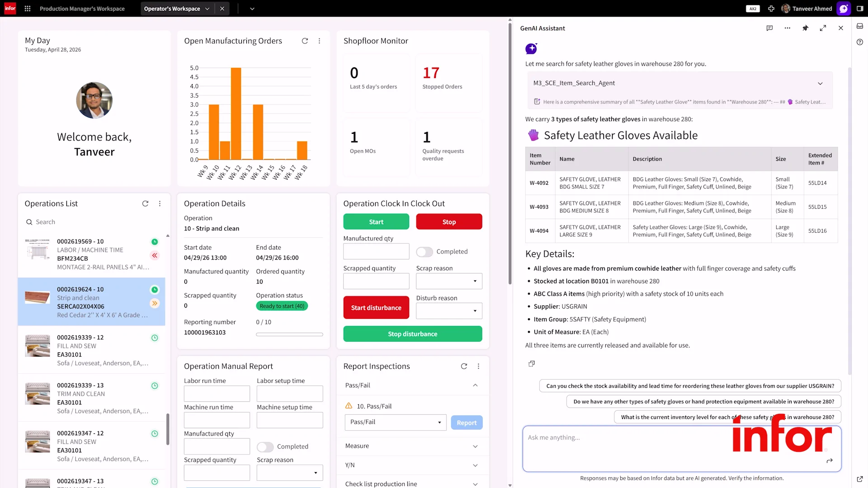868x488 pixels.
Task: Open the app launcher grid icon
Action: point(28,9)
